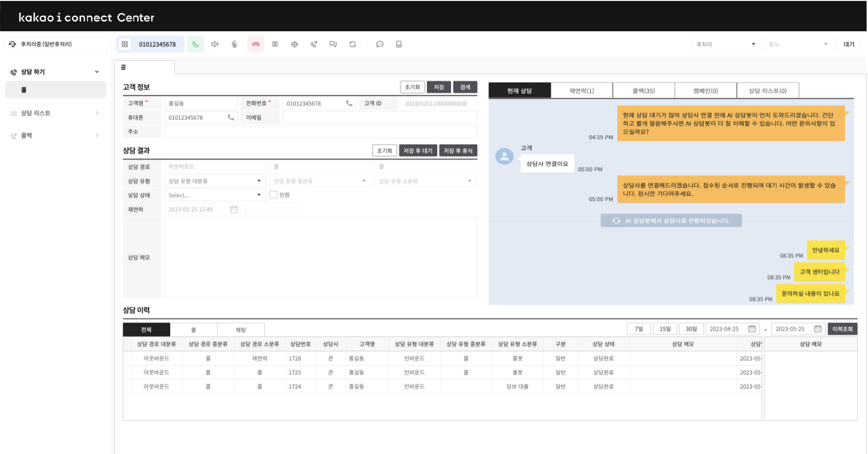Viewport: 868px width, 454px height.
Task: Select the 콜 item in sidebar
Action: tap(56, 89)
